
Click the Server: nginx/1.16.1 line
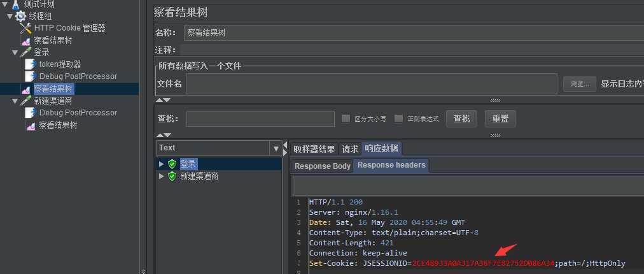pos(353,212)
